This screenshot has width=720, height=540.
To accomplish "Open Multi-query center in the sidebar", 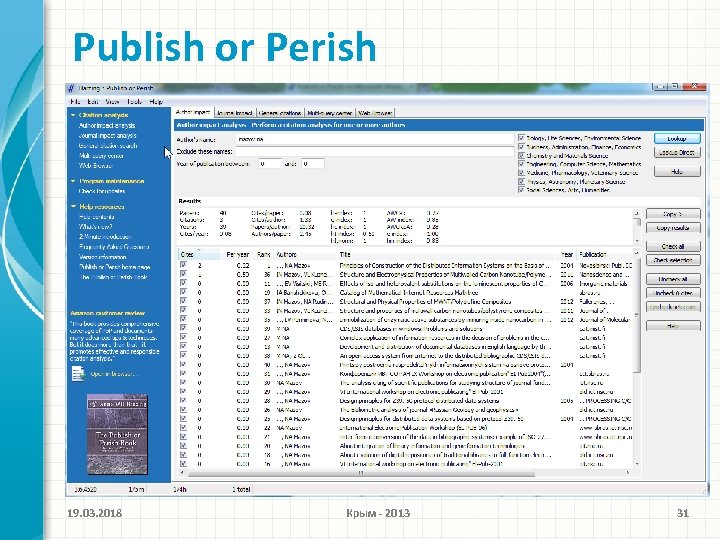I will point(101,156).
